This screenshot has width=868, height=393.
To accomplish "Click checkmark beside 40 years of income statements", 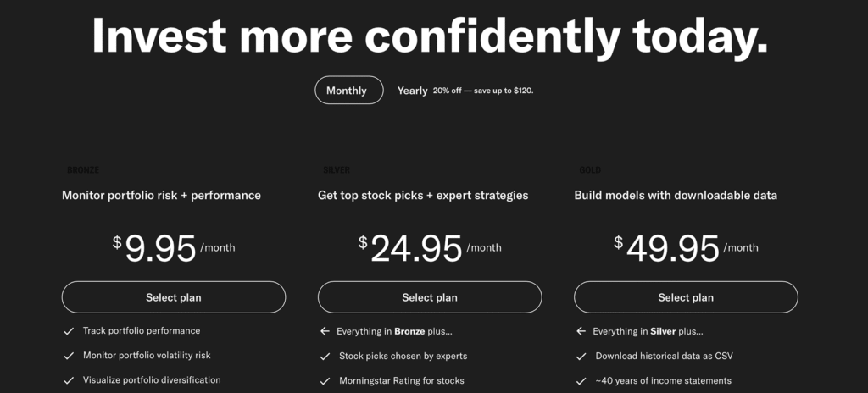I will pos(581,381).
